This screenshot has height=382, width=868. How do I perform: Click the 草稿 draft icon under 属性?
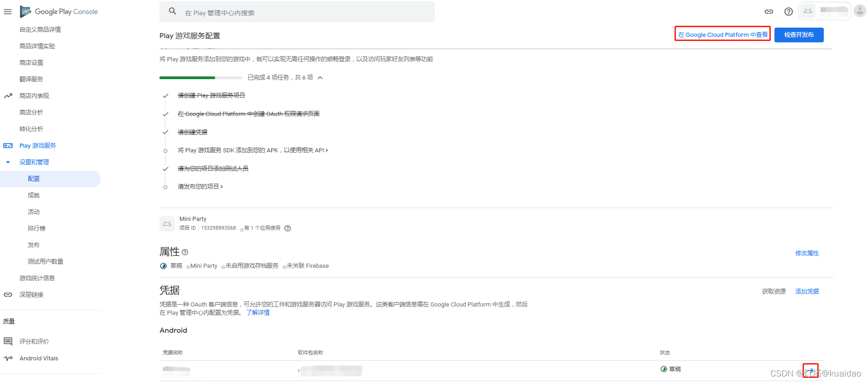[x=164, y=266]
